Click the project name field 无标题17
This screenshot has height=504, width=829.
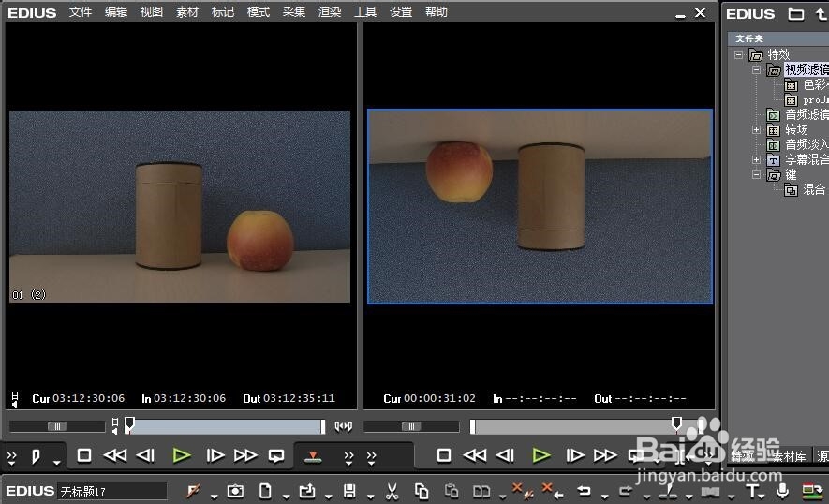coord(111,491)
